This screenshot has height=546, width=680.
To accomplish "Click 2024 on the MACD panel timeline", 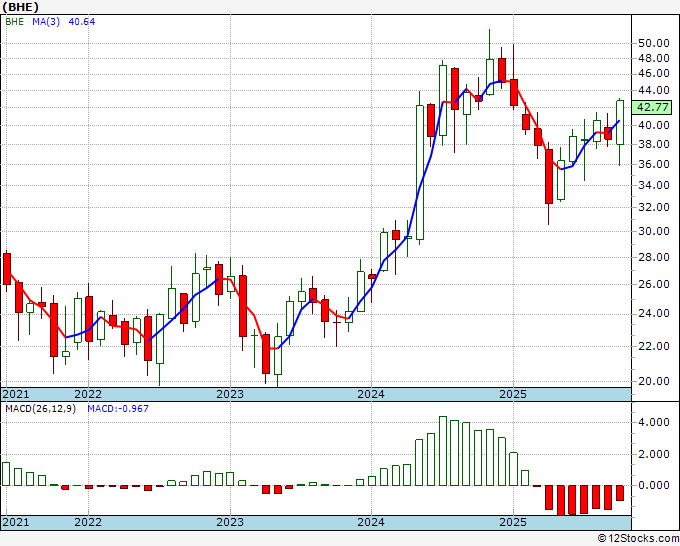I will 371,522.
